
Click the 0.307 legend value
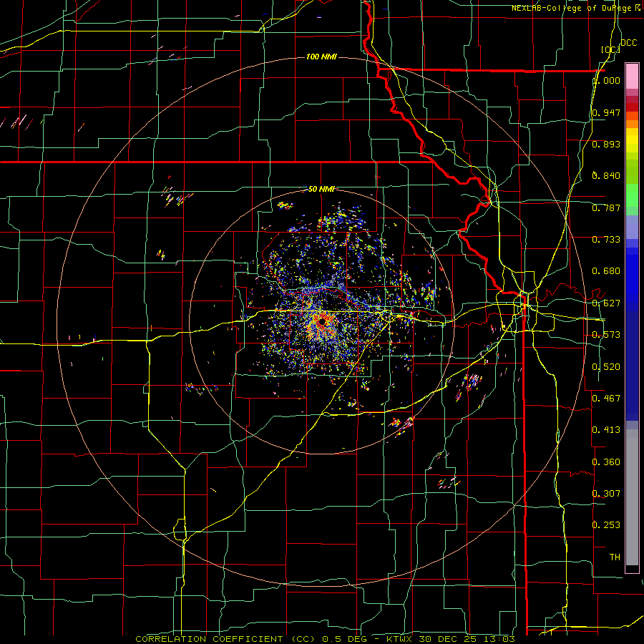(606, 494)
